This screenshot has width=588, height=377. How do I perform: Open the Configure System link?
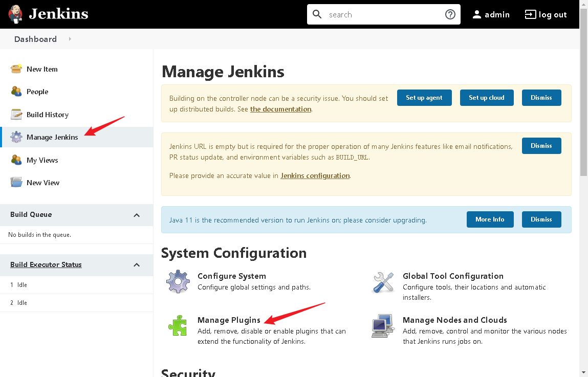pos(232,276)
